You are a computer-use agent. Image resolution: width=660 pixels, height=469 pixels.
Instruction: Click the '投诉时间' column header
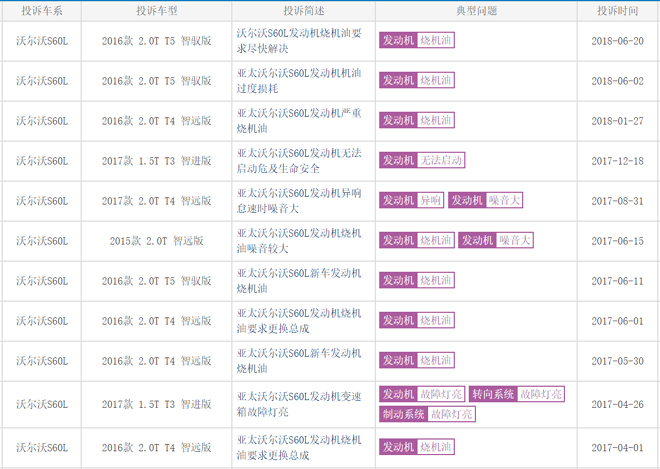click(x=617, y=11)
